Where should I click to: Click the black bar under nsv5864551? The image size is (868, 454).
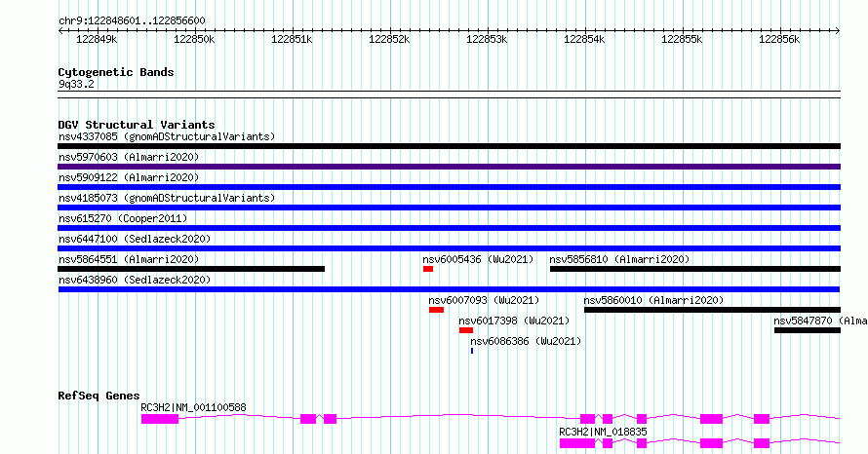[x=191, y=269]
